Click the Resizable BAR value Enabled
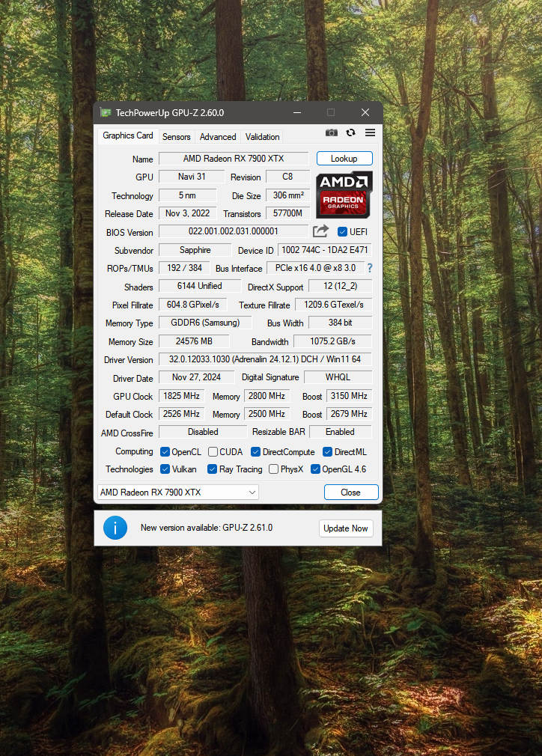This screenshot has width=542, height=756. [341, 431]
